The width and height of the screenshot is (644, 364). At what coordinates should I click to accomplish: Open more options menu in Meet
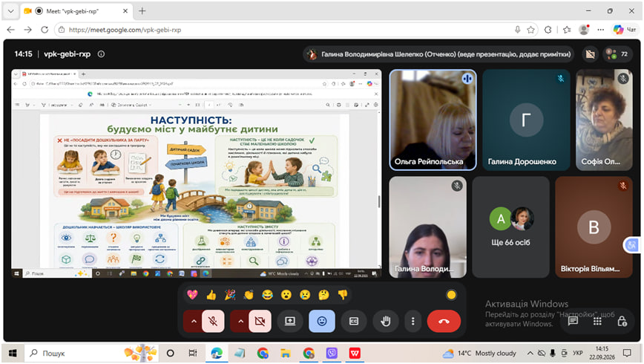pos(413,321)
